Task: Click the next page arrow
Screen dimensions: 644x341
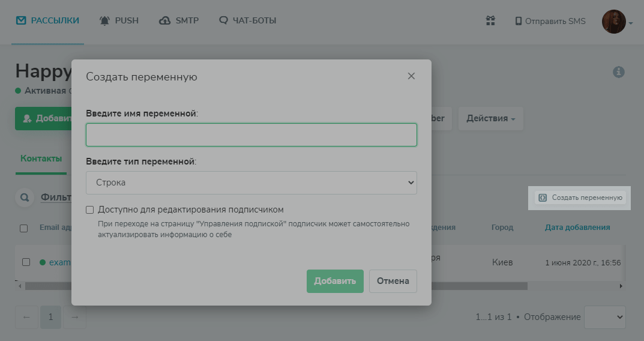Action: 75,317
